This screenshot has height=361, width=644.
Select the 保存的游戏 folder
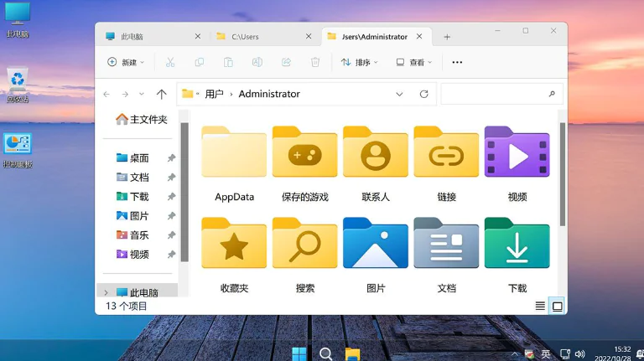click(304, 164)
